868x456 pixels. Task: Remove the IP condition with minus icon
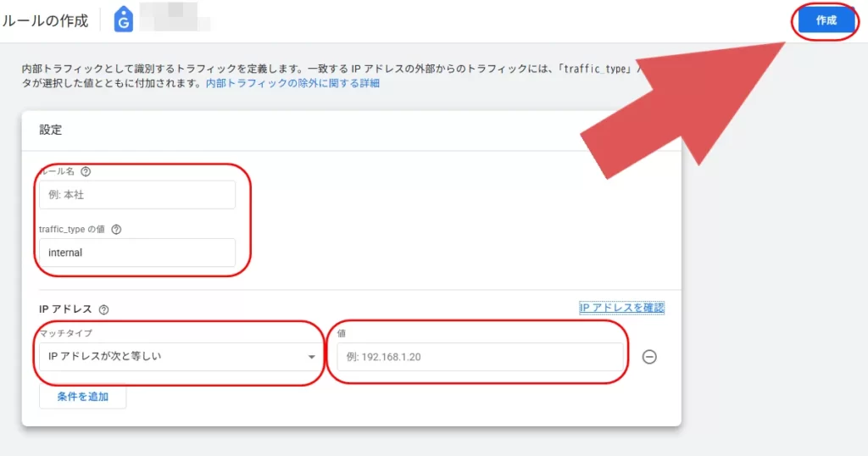(649, 357)
